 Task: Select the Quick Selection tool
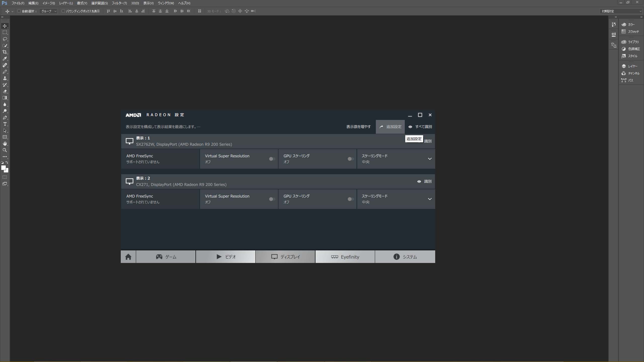pos(5,46)
